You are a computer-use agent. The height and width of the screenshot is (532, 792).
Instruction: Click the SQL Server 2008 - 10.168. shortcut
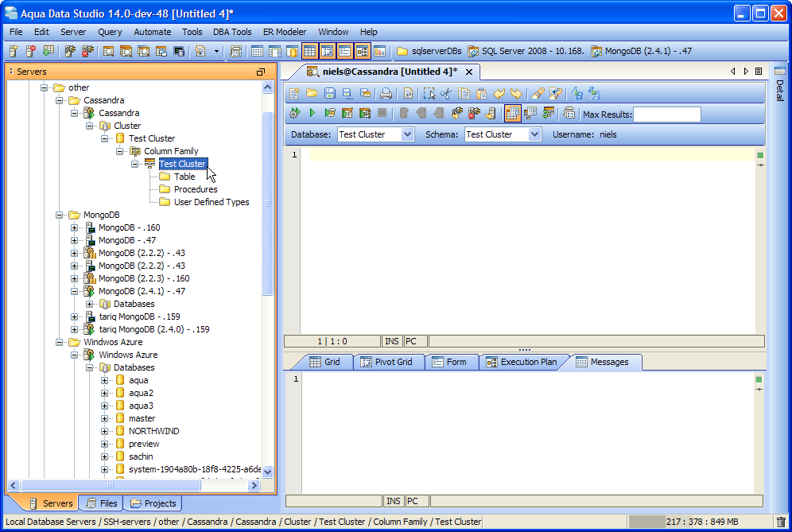point(526,51)
